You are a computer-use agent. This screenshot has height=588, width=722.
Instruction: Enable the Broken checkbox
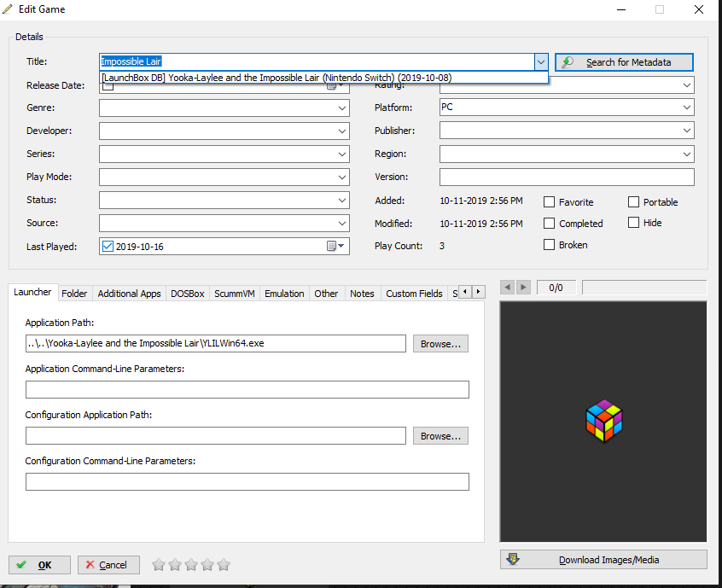click(549, 244)
